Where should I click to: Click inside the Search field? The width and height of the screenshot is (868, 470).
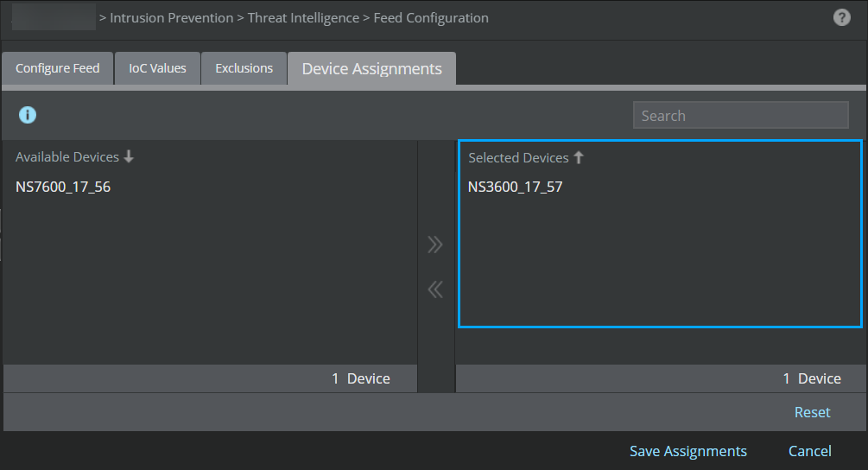(x=741, y=115)
